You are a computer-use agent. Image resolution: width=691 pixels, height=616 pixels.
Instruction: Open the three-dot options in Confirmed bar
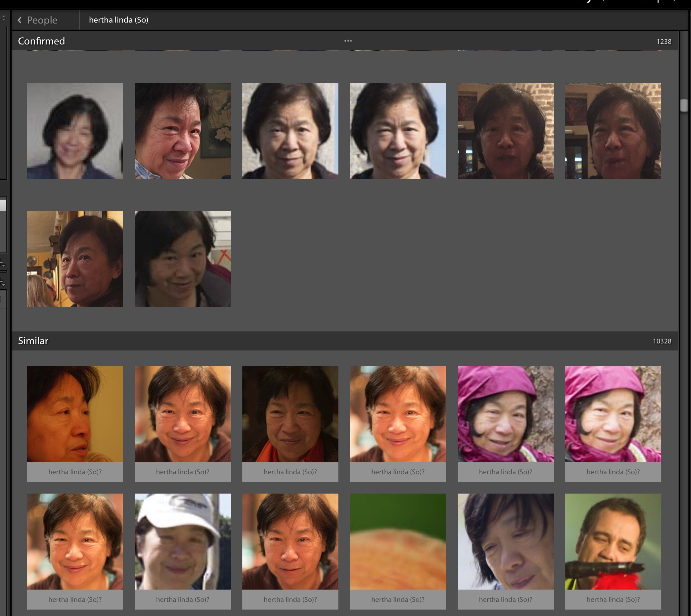[348, 41]
